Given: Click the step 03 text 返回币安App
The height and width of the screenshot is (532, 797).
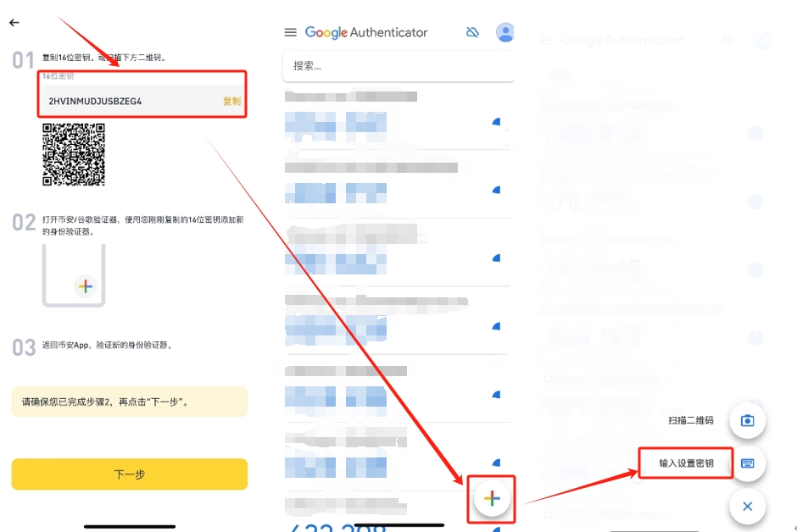Looking at the screenshot, I should pos(66,345).
